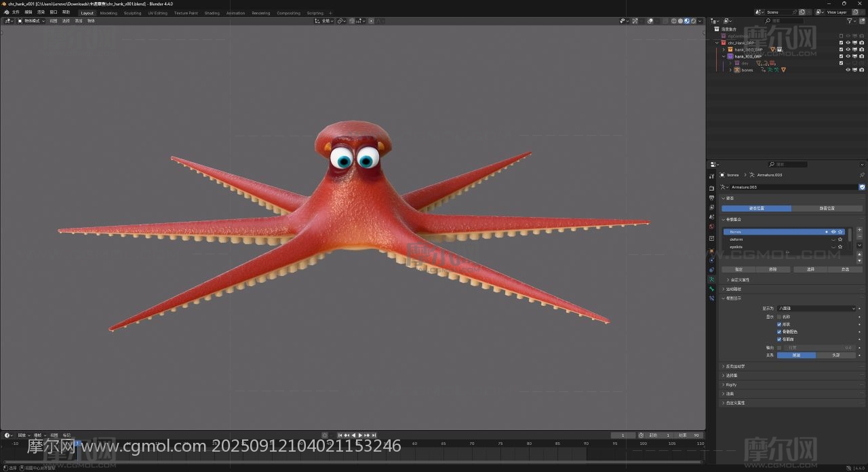
Task: Select solid viewport shading mode
Action: [x=680, y=21]
